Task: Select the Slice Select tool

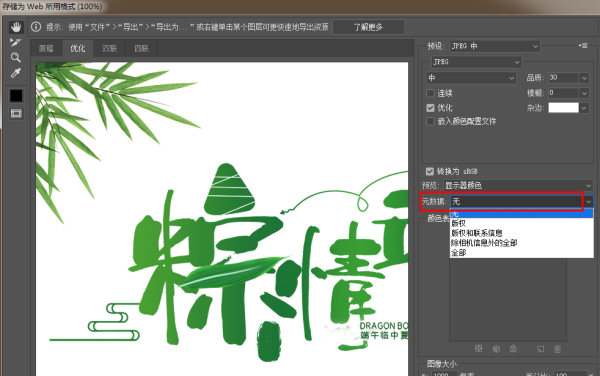Action: 16,42
